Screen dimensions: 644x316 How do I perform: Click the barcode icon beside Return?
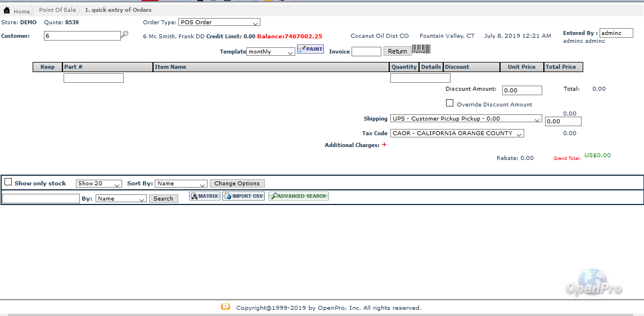[x=421, y=50]
